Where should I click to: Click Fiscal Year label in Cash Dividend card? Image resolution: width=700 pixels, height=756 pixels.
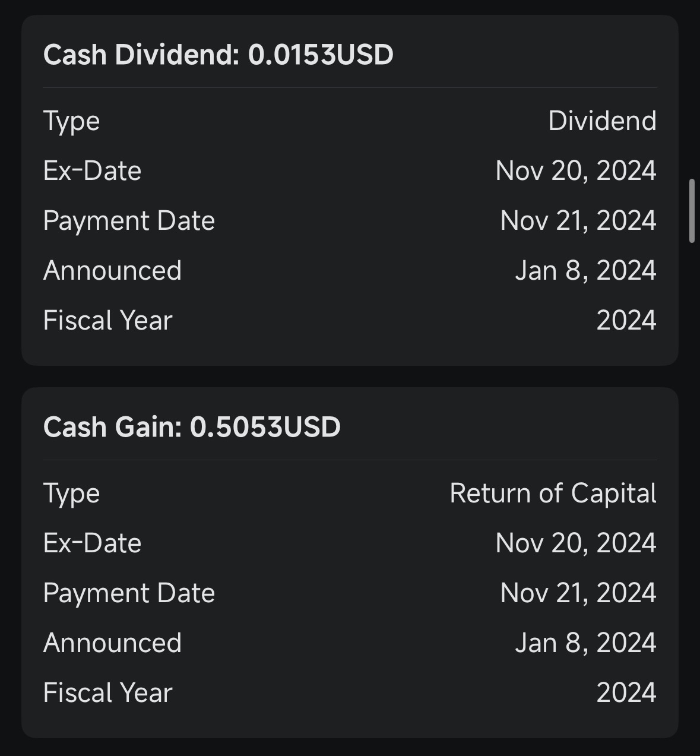click(107, 321)
